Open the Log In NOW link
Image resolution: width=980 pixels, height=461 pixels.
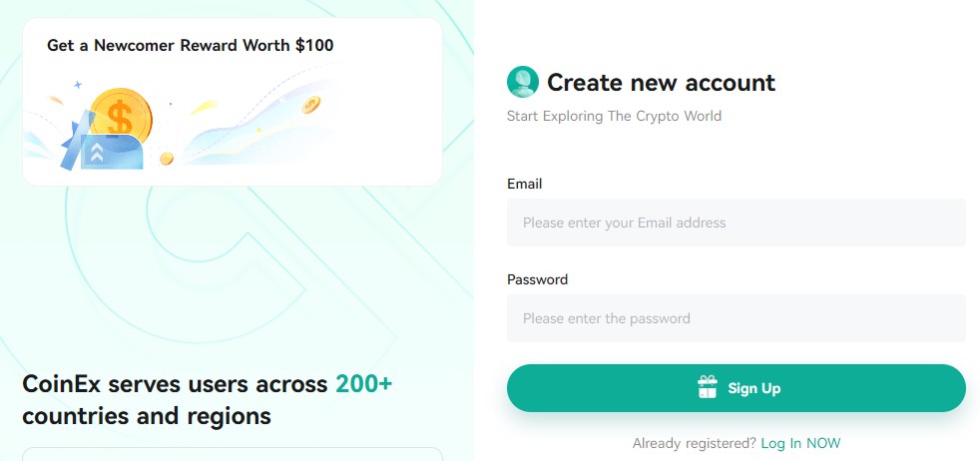800,443
